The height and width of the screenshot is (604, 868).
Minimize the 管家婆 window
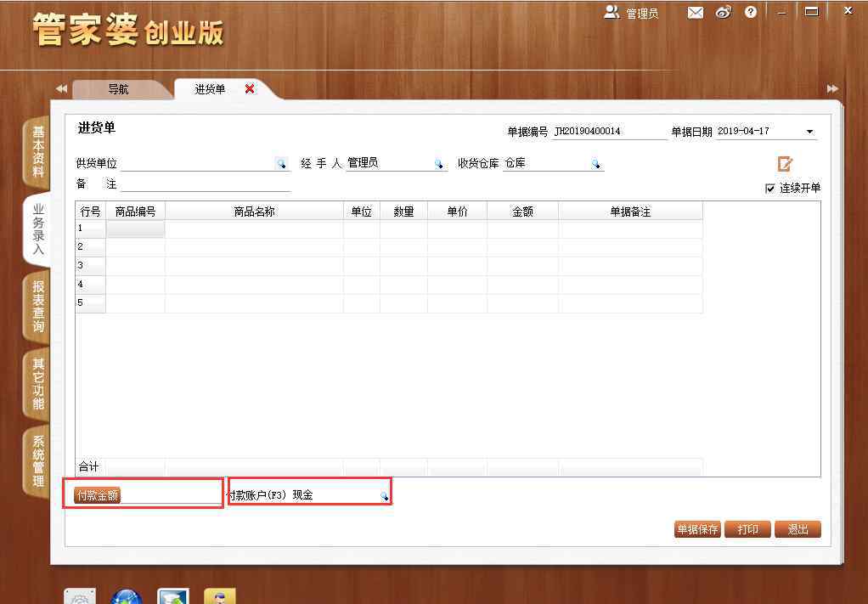[x=781, y=12]
